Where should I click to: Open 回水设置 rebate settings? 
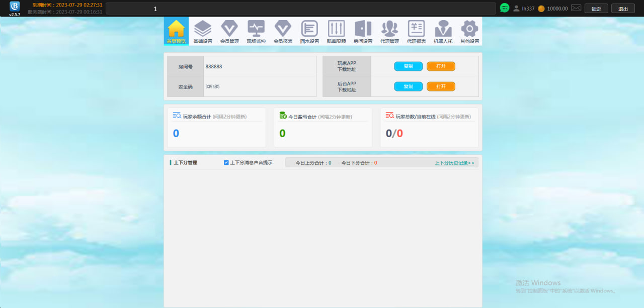coord(309,31)
